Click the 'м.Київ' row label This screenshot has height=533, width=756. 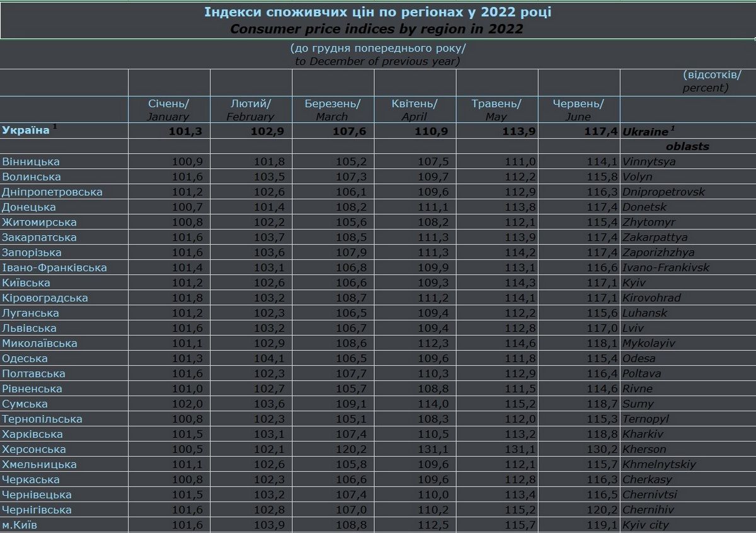coord(25,525)
